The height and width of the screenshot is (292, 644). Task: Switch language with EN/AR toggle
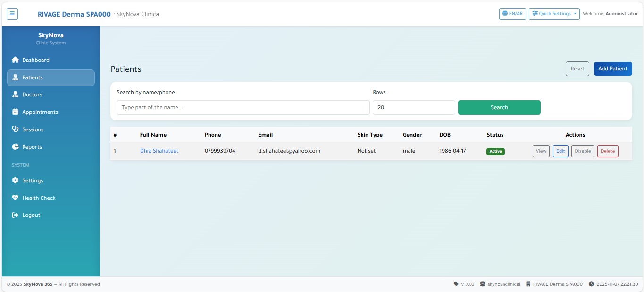point(512,14)
